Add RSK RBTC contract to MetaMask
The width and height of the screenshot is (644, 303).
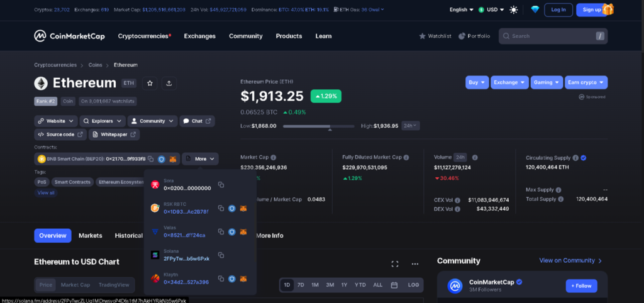pos(243,209)
